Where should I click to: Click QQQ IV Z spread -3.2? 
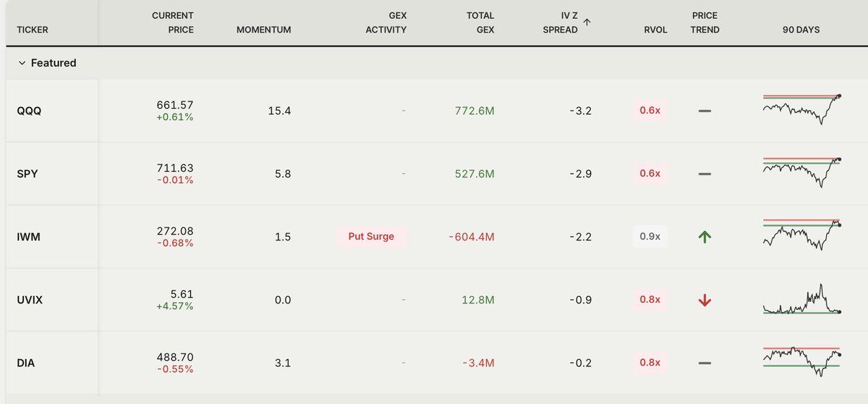581,111
